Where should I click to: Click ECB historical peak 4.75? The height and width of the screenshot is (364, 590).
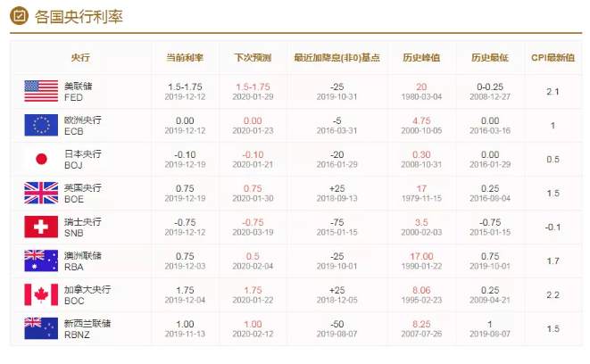(421, 120)
